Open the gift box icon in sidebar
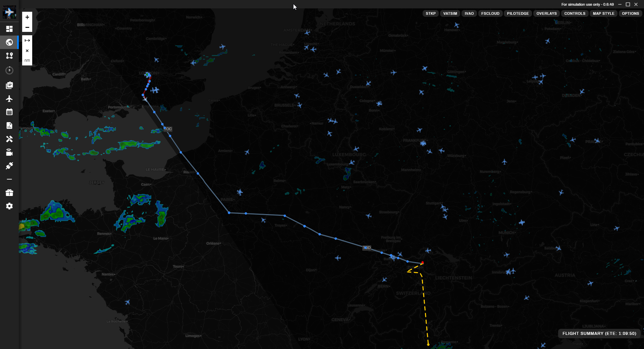This screenshot has height=349, width=644. (x=9, y=193)
